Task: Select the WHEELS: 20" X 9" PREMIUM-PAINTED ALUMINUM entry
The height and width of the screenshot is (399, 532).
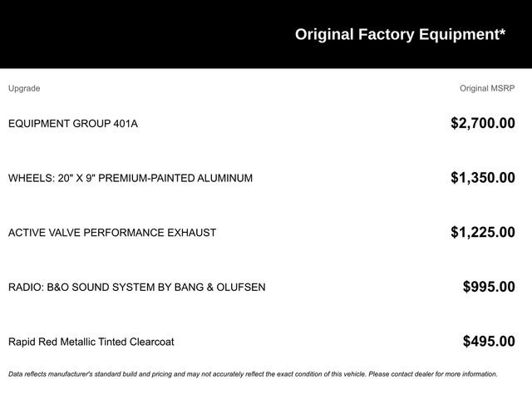Action: pyautogui.click(x=131, y=178)
